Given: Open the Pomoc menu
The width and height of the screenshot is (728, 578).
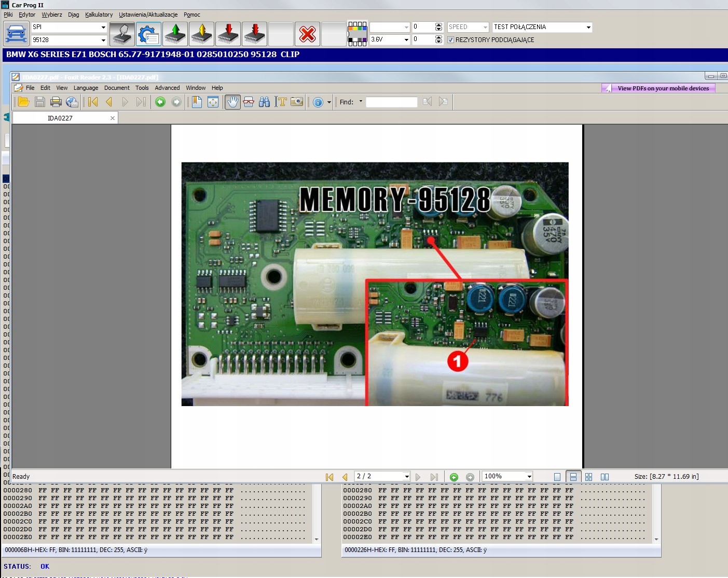Looking at the screenshot, I should pyautogui.click(x=192, y=15).
